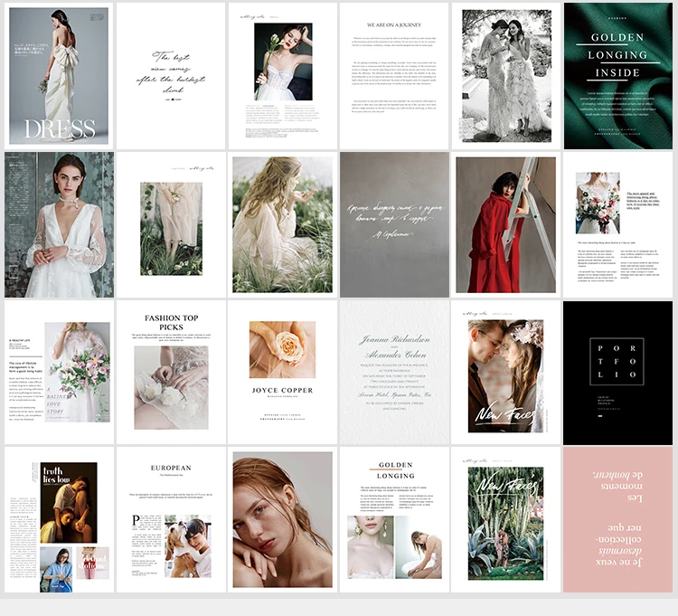Select the pink upside-down French text page
Viewport: 678px width, 616px height.
point(618,519)
